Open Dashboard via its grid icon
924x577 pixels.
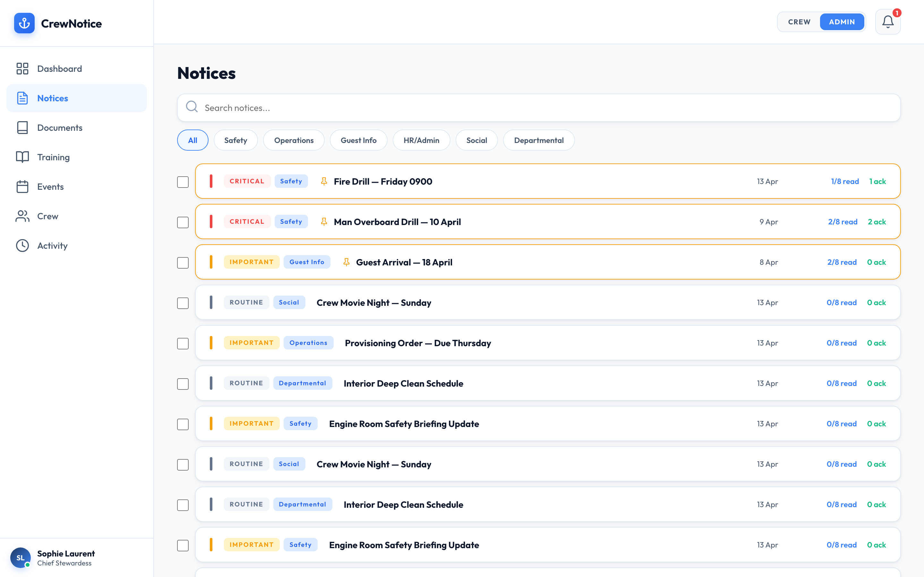(22, 69)
